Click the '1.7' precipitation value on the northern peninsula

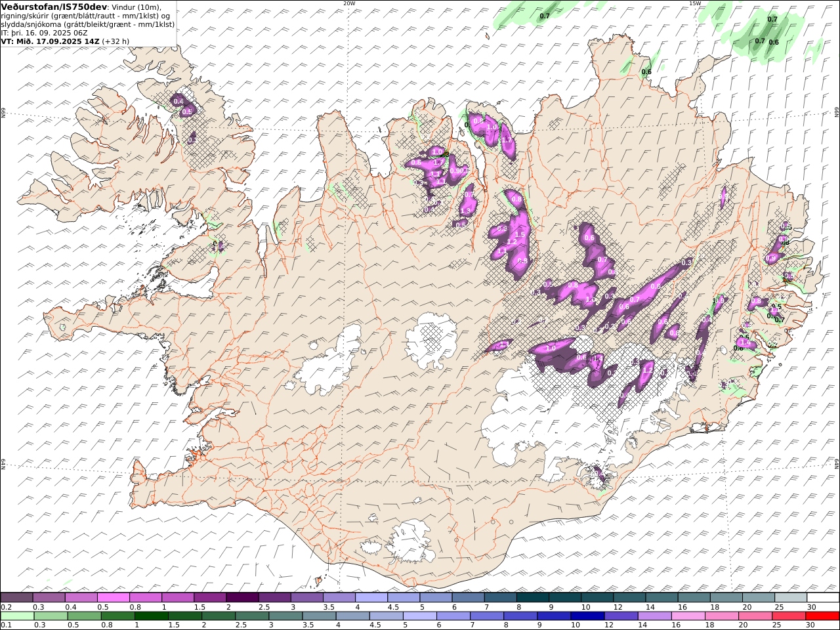tap(507, 140)
